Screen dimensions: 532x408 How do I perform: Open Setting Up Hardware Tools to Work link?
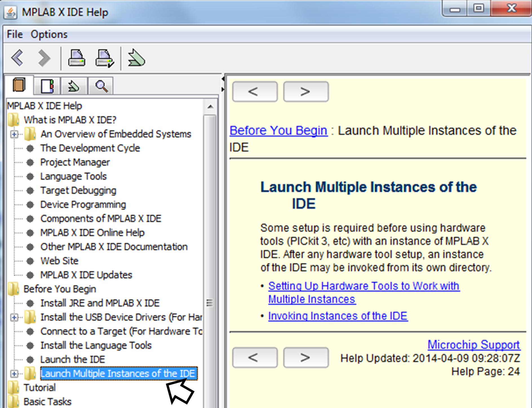pos(363,286)
